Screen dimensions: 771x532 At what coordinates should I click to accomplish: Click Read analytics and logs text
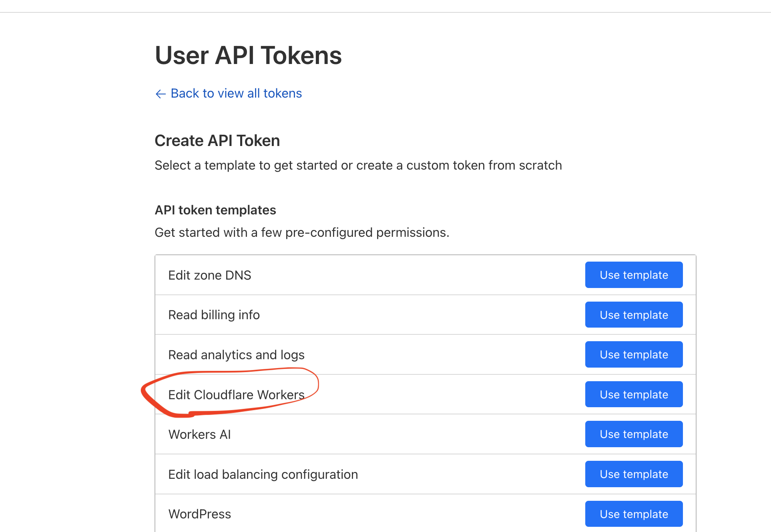click(x=236, y=355)
